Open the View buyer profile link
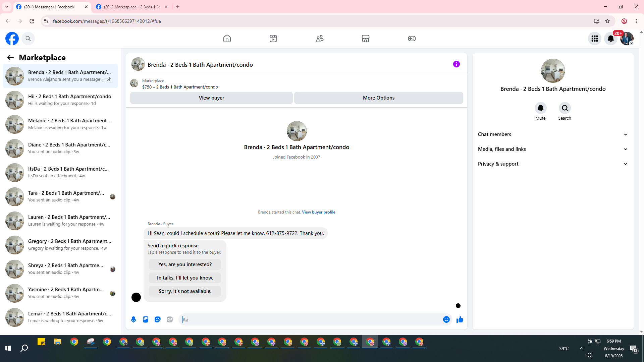Viewport: 644px width, 362px height. 319,212
